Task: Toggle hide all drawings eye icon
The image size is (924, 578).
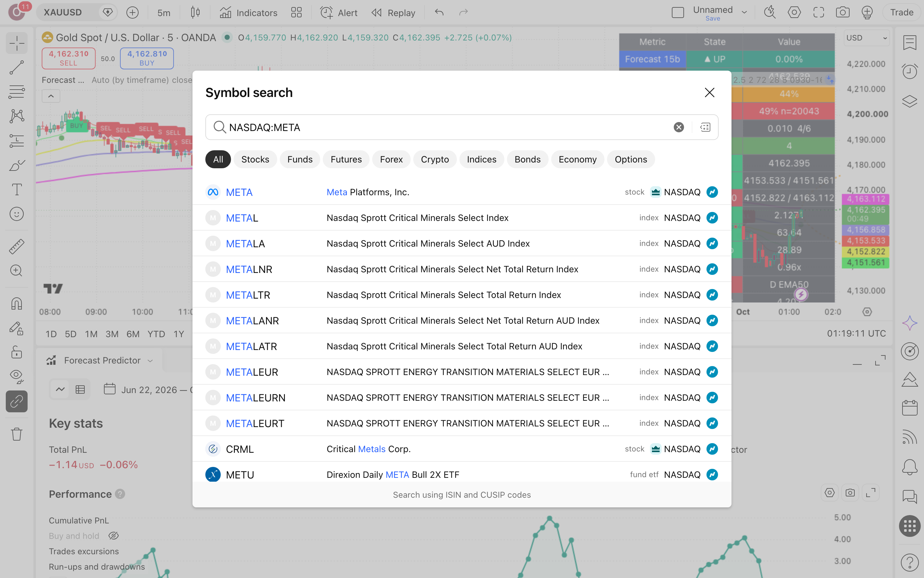Action: pos(16,377)
